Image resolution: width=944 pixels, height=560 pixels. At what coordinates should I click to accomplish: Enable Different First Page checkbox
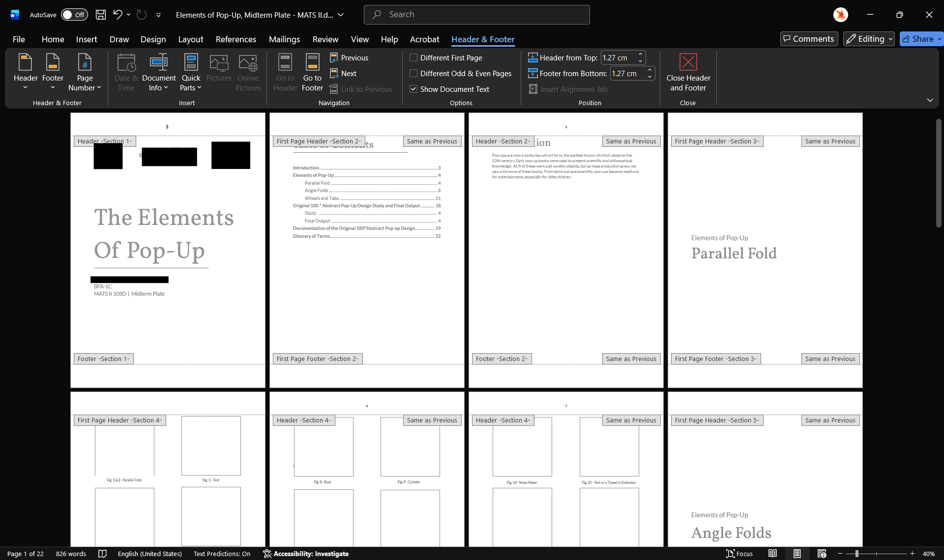[413, 58]
